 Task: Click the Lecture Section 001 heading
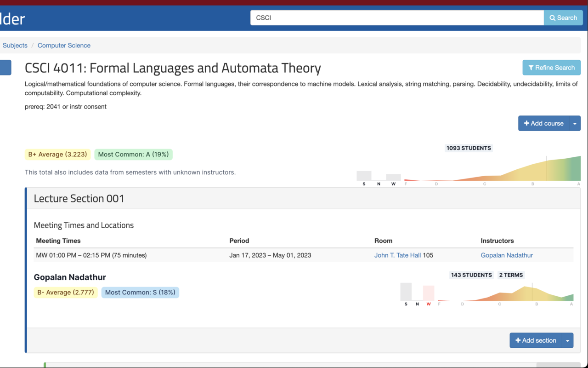point(79,199)
